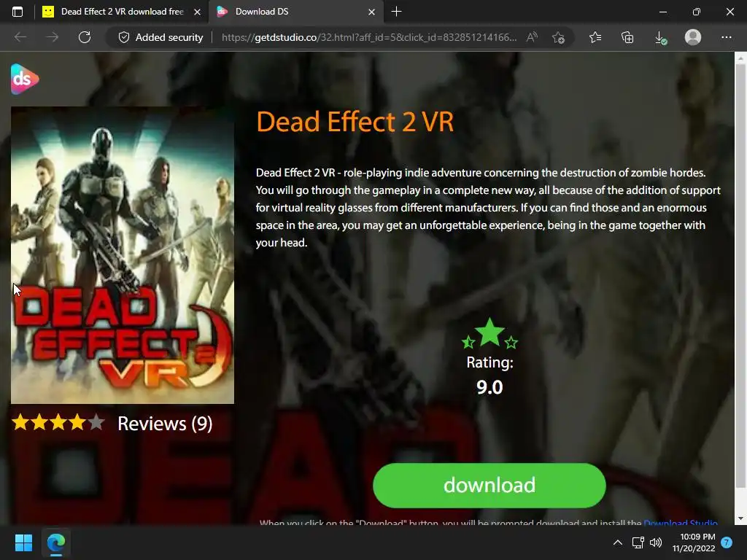This screenshot has width=747, height=560.
Task: Click the green download button
Action: 489,485
